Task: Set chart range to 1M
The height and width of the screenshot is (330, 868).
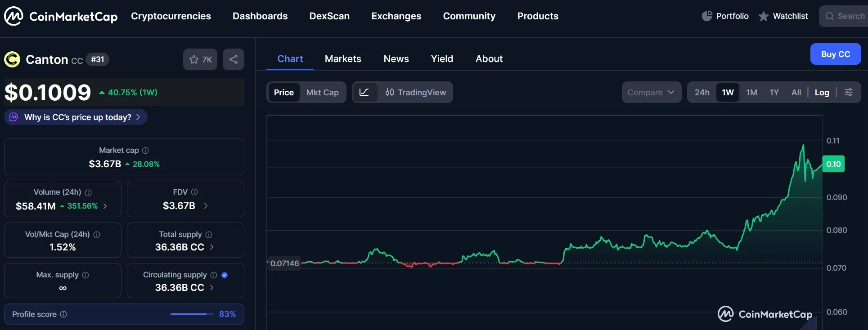Action: (x=751, y=92)
